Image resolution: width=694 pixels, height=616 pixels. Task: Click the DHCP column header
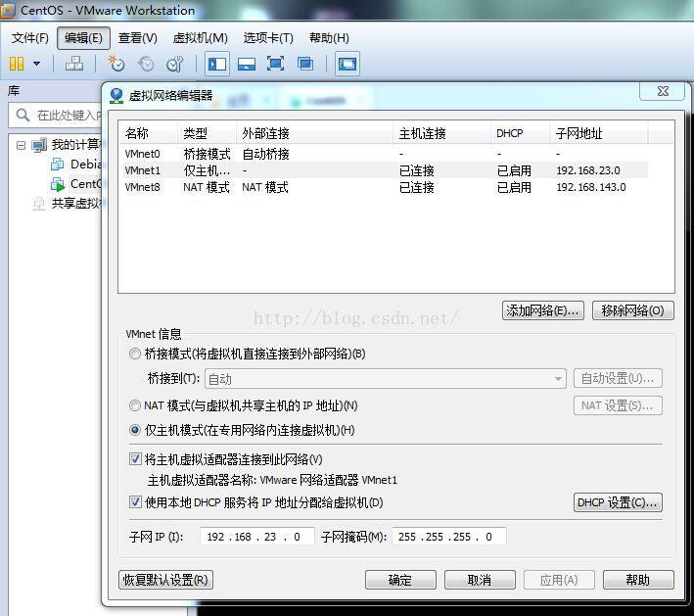520,133
